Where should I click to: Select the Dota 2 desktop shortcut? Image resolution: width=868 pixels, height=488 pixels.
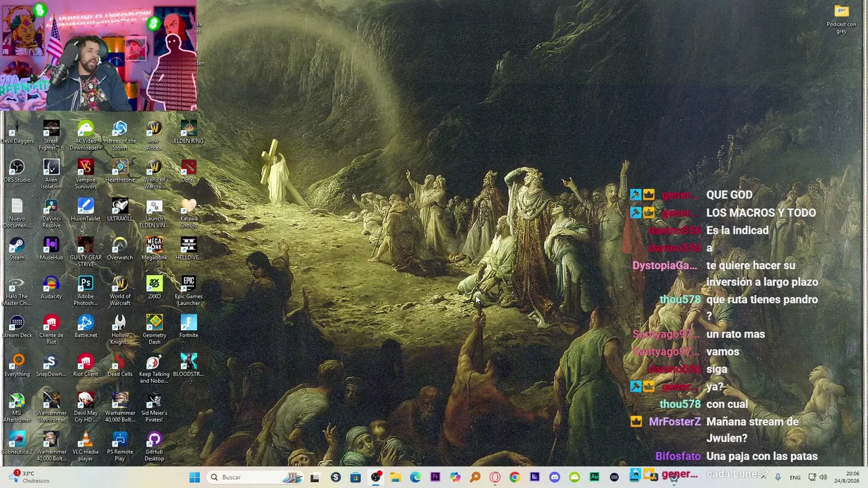click(189, 171)
